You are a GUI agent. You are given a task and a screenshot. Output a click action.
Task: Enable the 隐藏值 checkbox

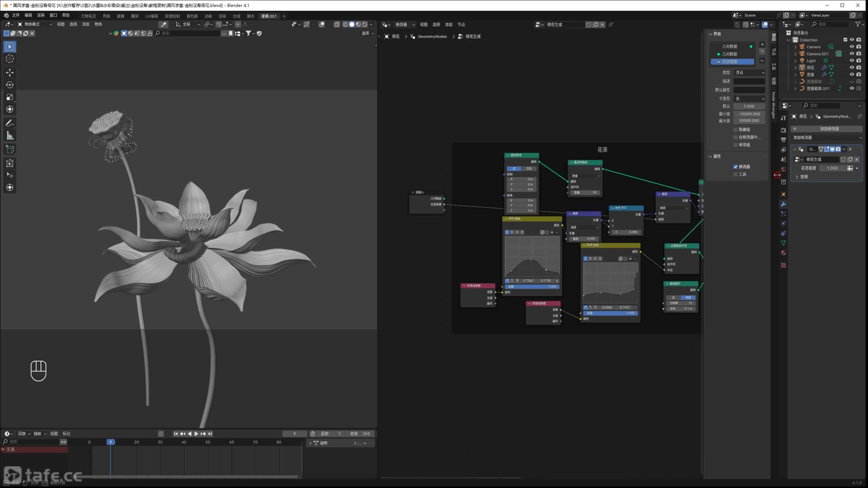tap(735, 129)
